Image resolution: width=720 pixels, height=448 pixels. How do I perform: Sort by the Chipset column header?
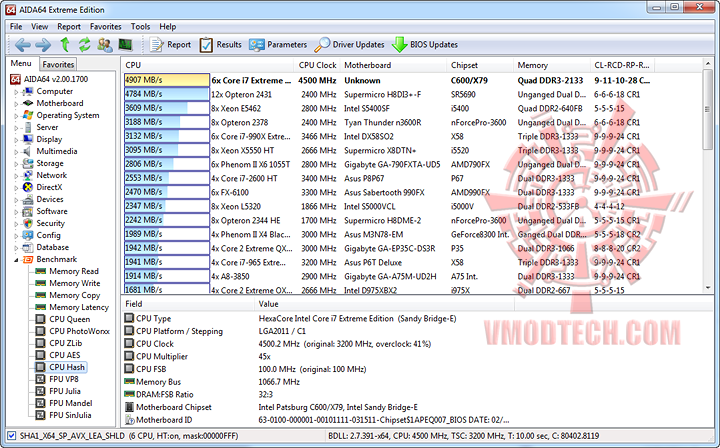click(x=480, y=65)
